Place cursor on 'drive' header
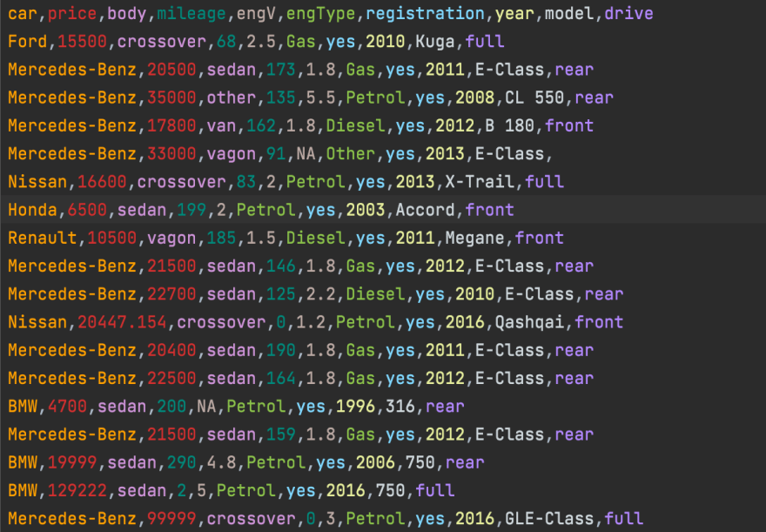 [628, 14]
